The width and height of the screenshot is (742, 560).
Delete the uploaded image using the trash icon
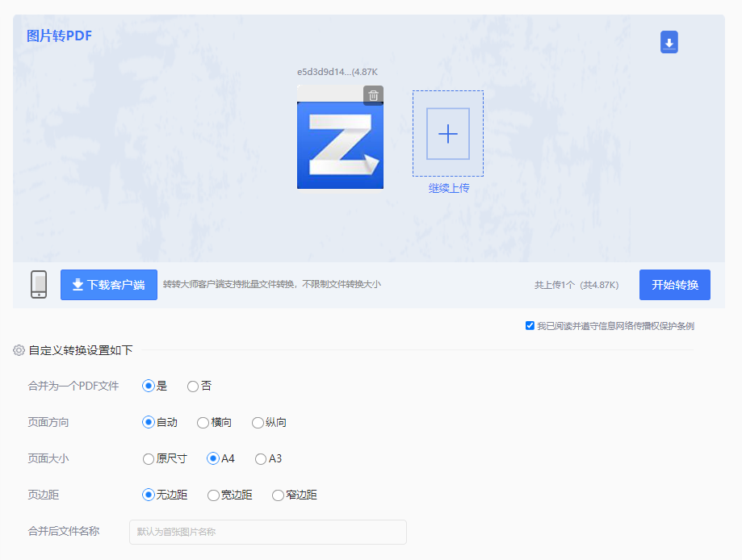tap(373, 95)
